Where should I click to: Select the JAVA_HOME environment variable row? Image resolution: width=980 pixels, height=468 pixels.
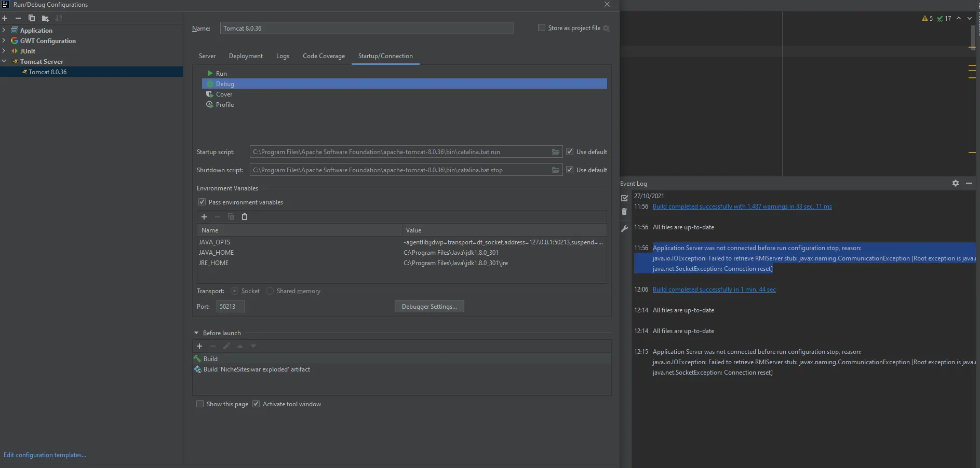401,253
